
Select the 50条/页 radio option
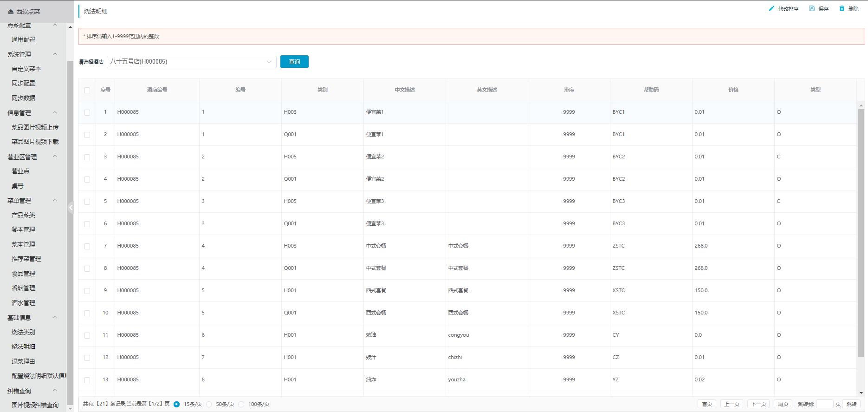209,404
